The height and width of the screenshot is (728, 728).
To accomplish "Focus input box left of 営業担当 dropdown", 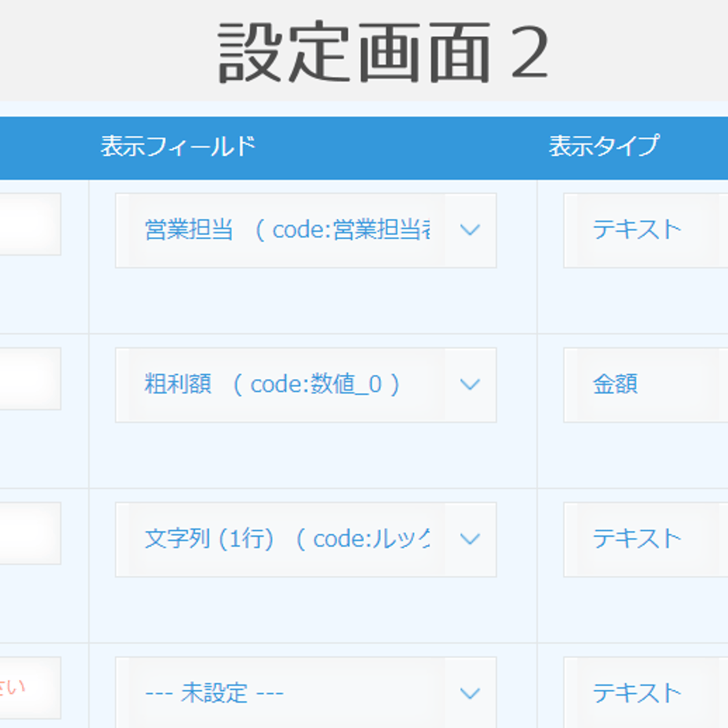I will tap(30, 224).
